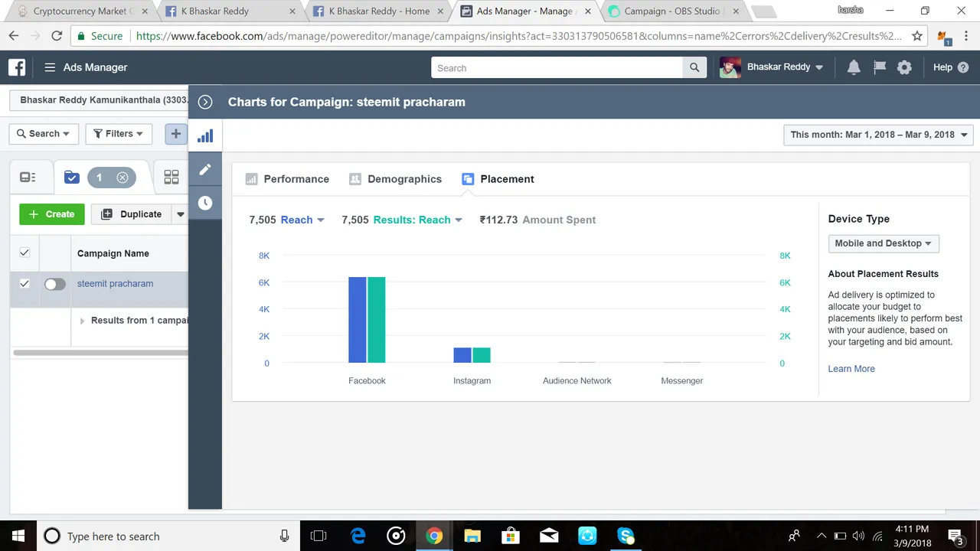Open File Explorer from the taskbar

tap(472, 536)
